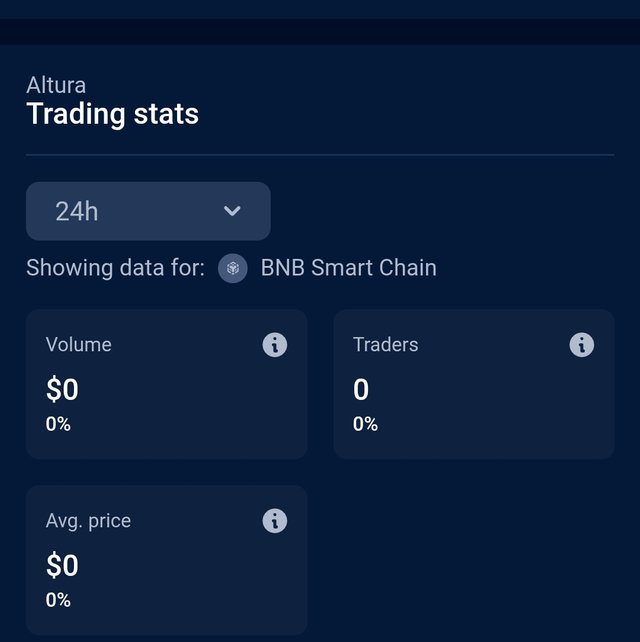Select the Traders stat card
The width and height of the screenshot is (640, 642).
(x=474, y=384)
